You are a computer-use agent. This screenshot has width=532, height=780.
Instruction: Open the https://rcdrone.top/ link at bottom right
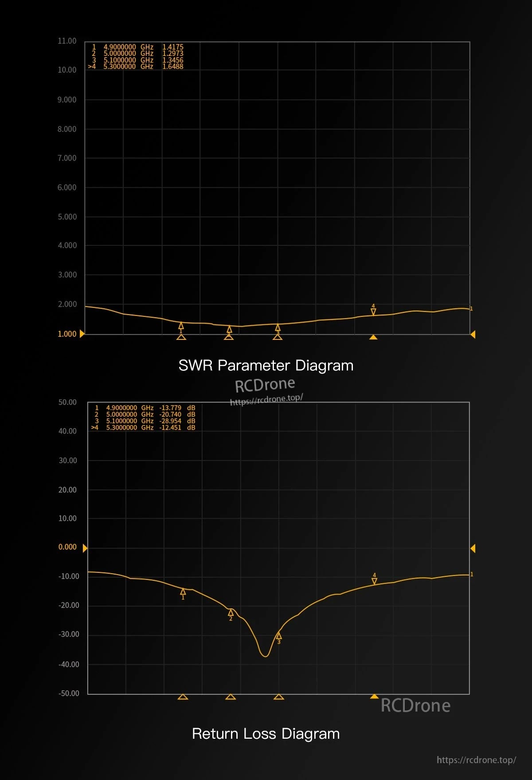[477, 760]
